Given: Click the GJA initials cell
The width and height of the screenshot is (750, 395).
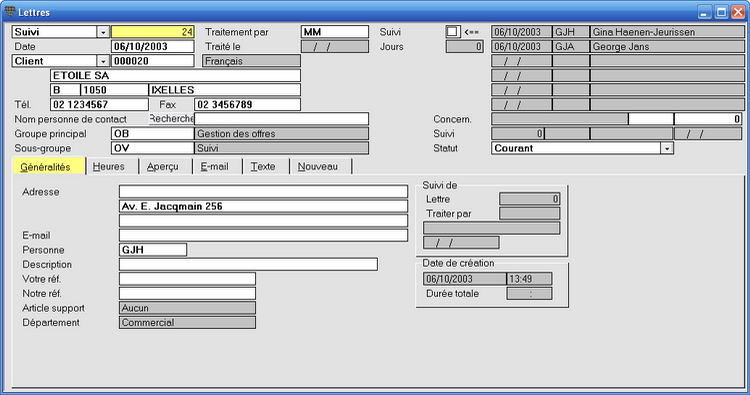Looking at the screenshot, I should pos(571,46).
